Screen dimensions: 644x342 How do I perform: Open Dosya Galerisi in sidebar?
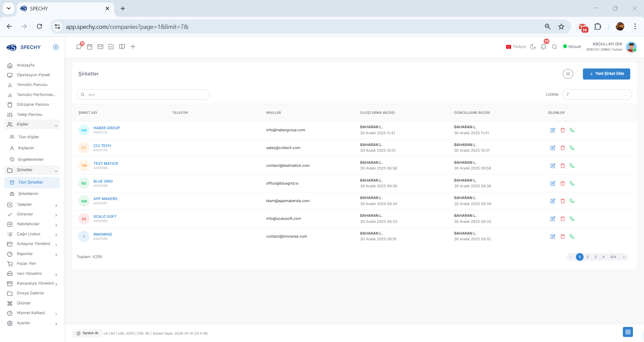pos(32,293)
